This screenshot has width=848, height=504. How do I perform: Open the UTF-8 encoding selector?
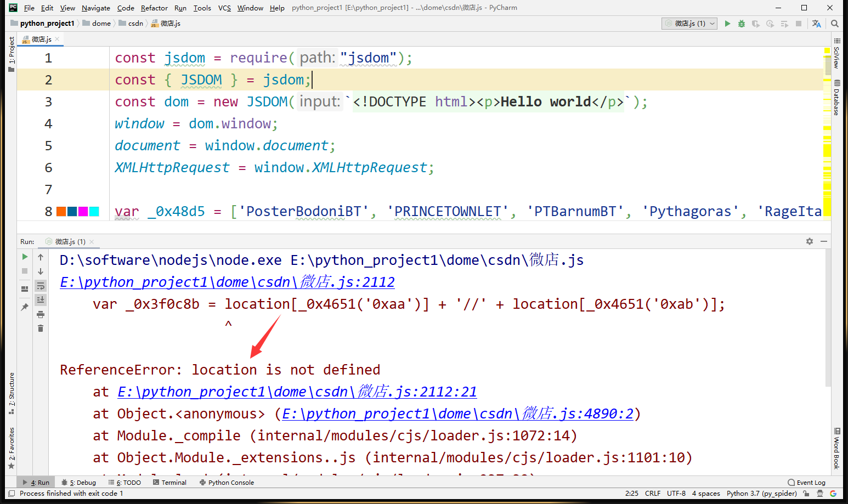click(x=676, y=494)
